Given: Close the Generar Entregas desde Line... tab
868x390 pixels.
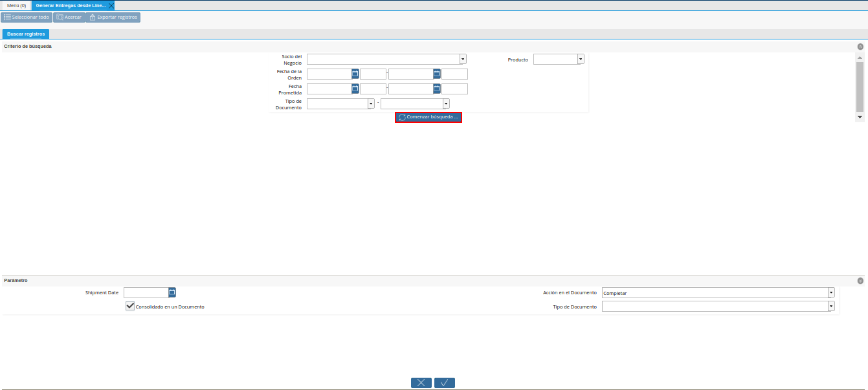Looking at the screenshot, I should [x=111, y=5].
